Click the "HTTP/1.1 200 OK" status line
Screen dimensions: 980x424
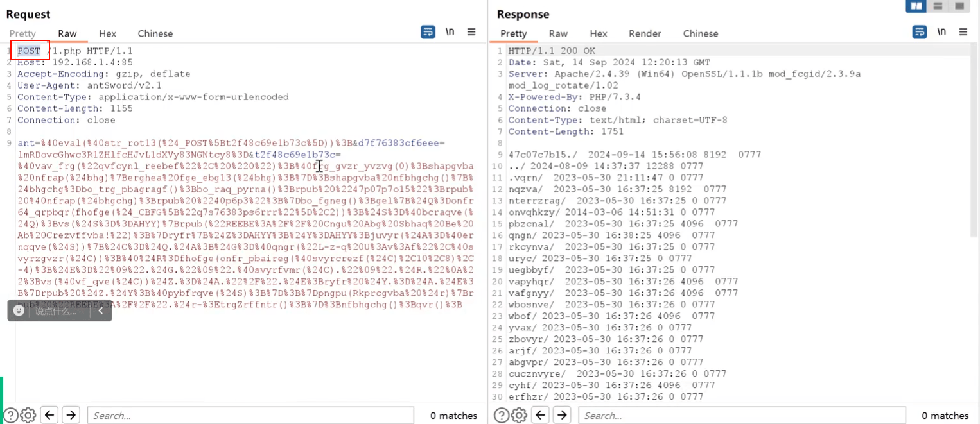click(x=552, y=51)
